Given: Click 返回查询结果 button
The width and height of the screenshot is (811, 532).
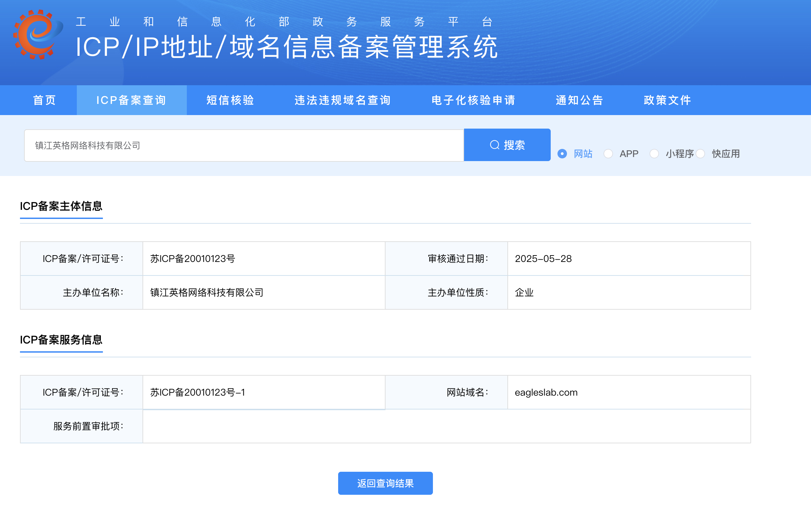Looking at the screenshot, I should coord(385,483).
